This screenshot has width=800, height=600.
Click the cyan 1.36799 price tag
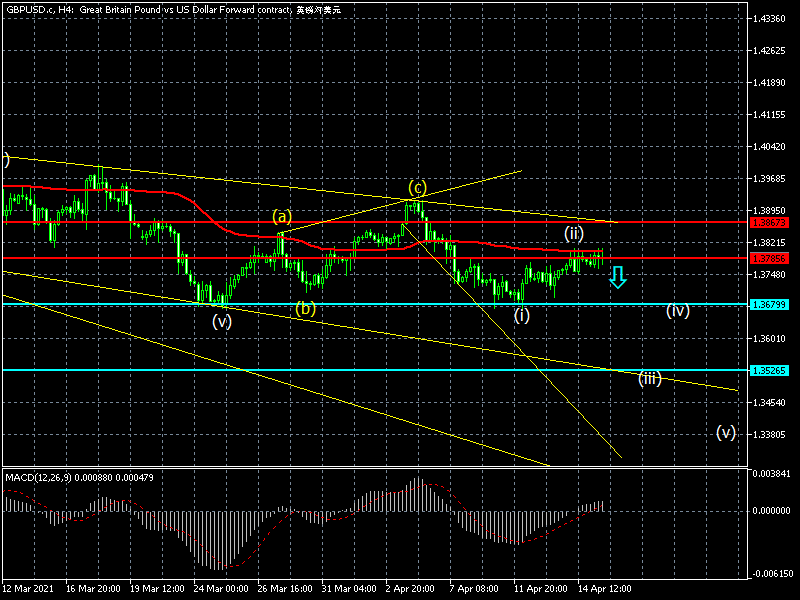point(772,304)
